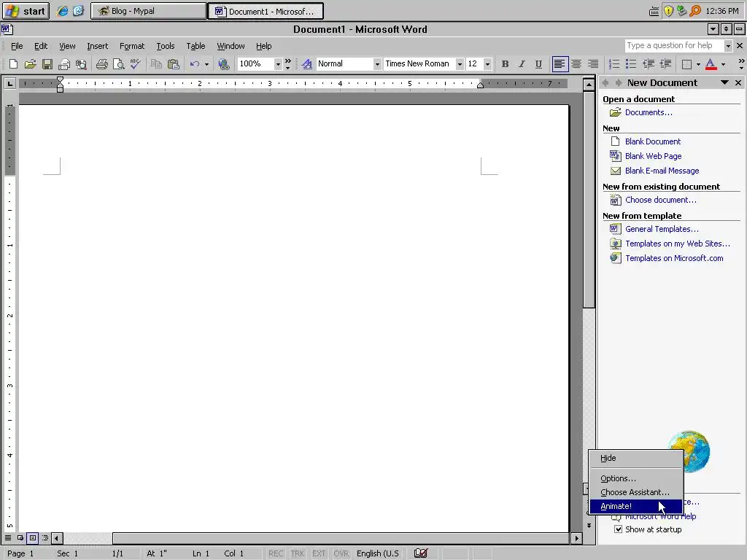
Task: Run the Spelling and Grammar check icon
Action: [x=135, y=64]
